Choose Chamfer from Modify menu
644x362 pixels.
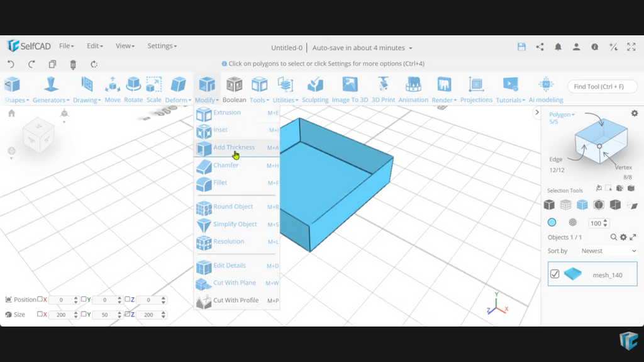pos(237,166)
